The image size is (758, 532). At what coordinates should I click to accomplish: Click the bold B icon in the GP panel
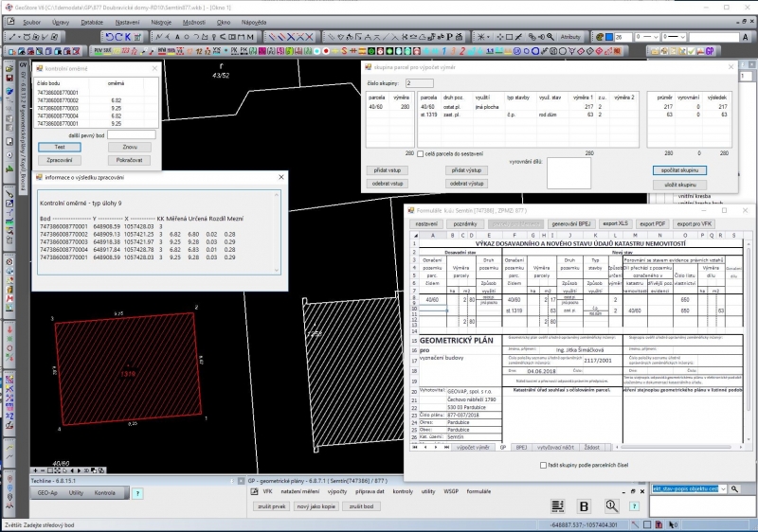[584, 505]
